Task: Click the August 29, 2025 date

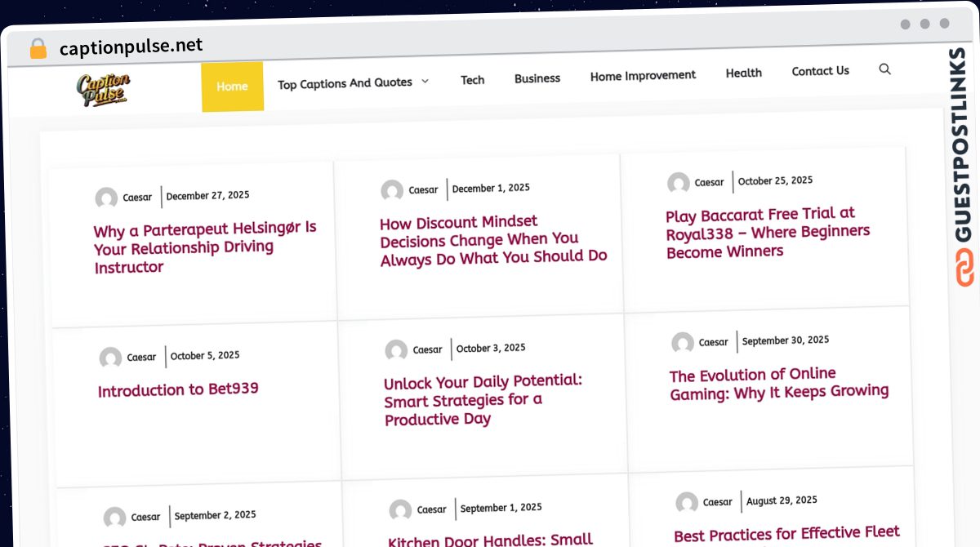Action: point(782,500)
